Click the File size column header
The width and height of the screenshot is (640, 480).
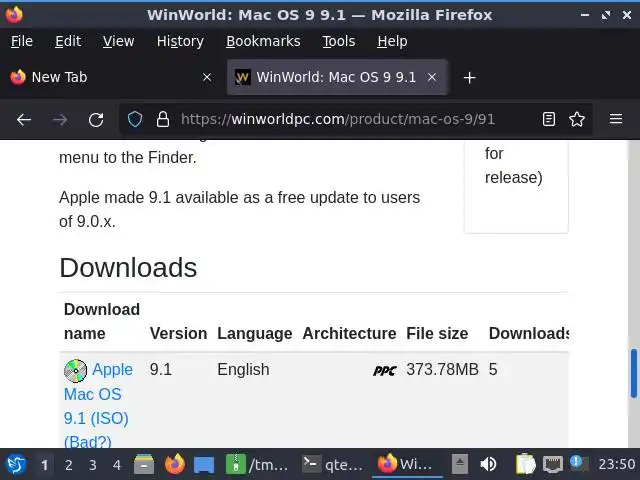[437, 333]
